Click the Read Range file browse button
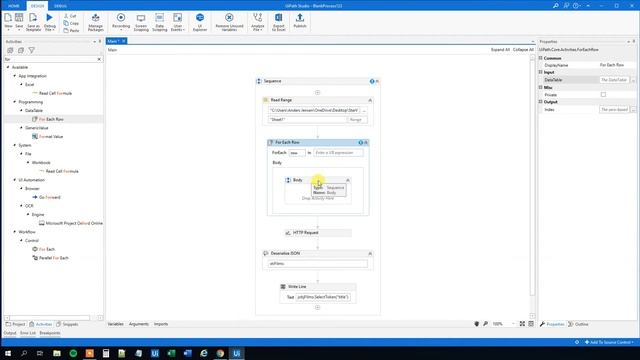The height and width of the screenshot is (360, 640). click(x=364, y=110)
